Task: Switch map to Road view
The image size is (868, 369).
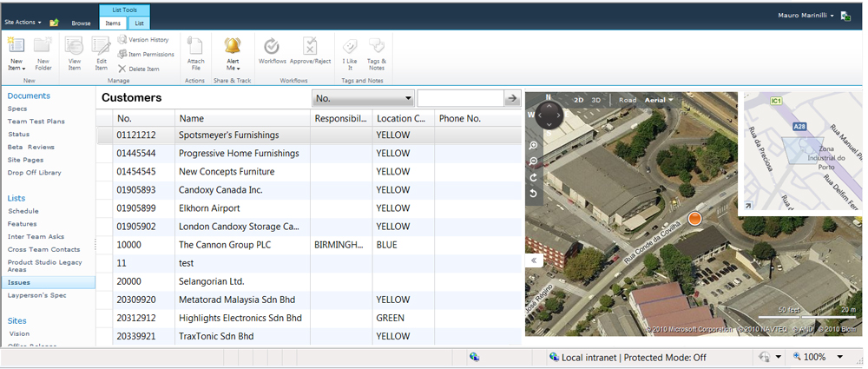Action: click(628, 101)
